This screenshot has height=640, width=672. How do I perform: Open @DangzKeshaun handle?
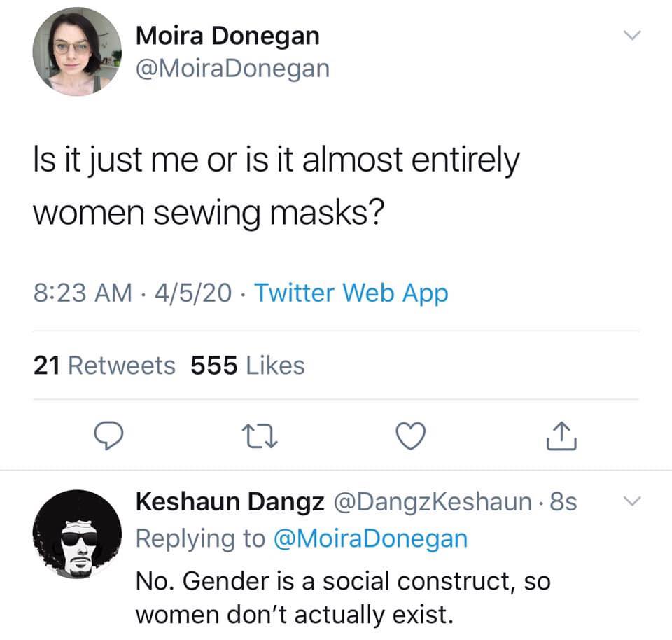(433, 502)
